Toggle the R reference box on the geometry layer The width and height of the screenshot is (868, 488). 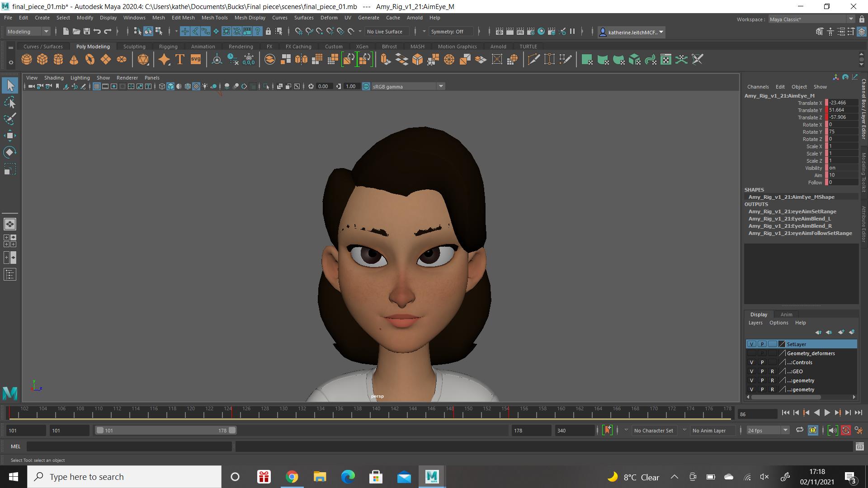[x=773, y=380]
